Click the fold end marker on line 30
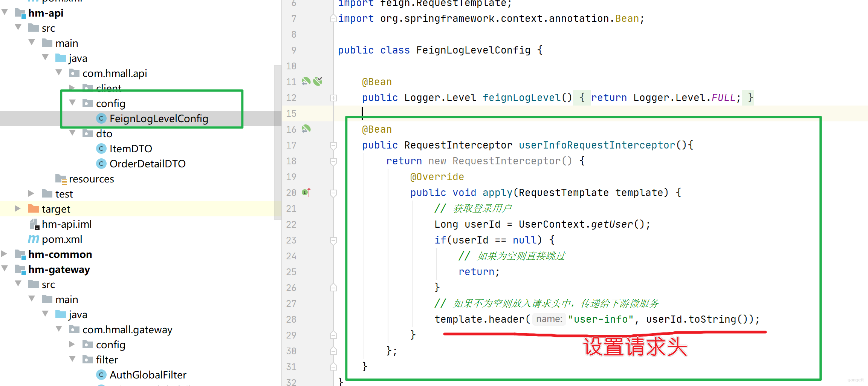Image resolution: width=868 pixels, height=386 pixels. (x=333, y=351)
